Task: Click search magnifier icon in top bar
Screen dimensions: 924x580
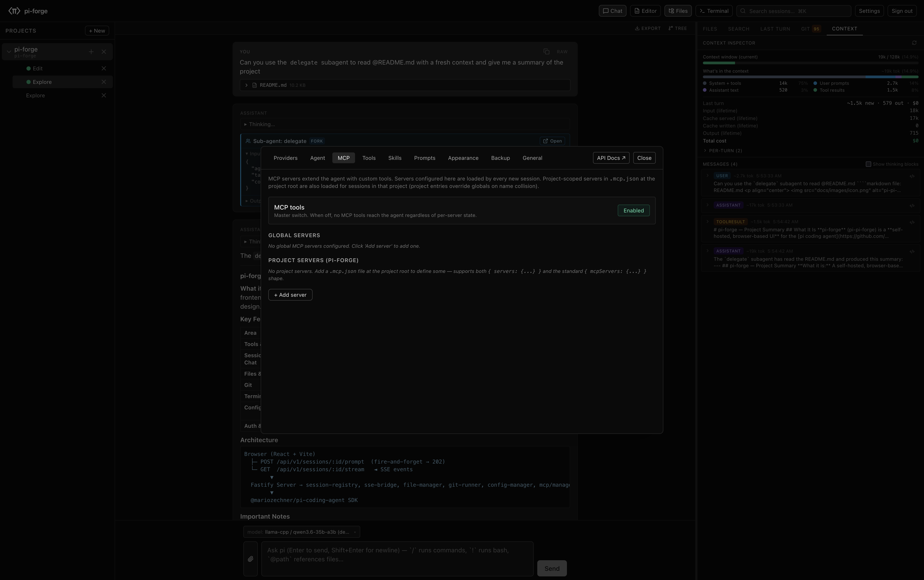Action: coord(743,11)
